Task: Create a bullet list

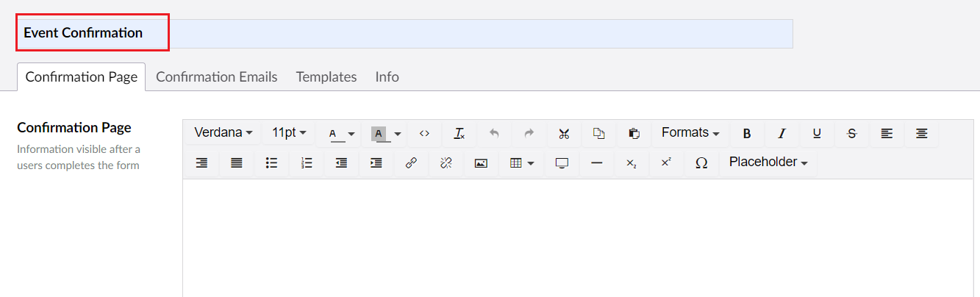Action: [x=271, y=163]
